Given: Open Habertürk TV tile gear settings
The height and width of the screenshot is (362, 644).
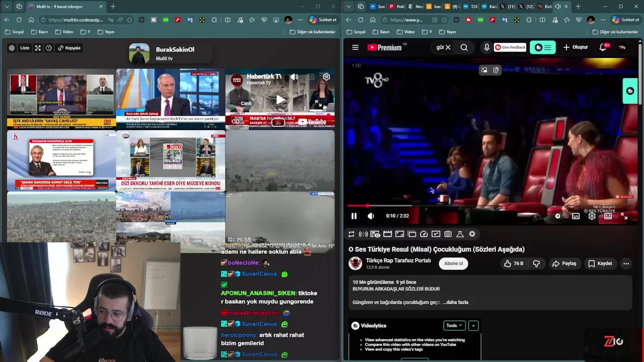Looking at the screenshot, I should [x=327, y=77].
